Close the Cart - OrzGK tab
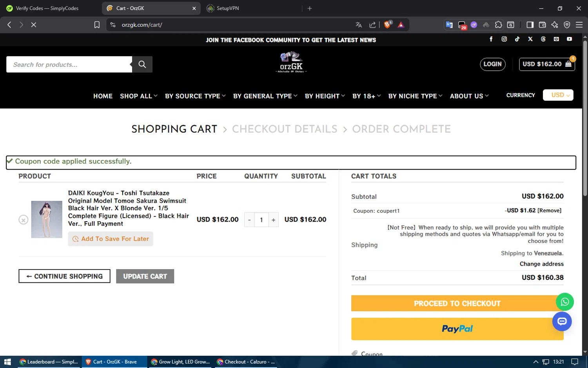Screen dimensions: 588x368 pyautogui.click(x=194, y=8)
